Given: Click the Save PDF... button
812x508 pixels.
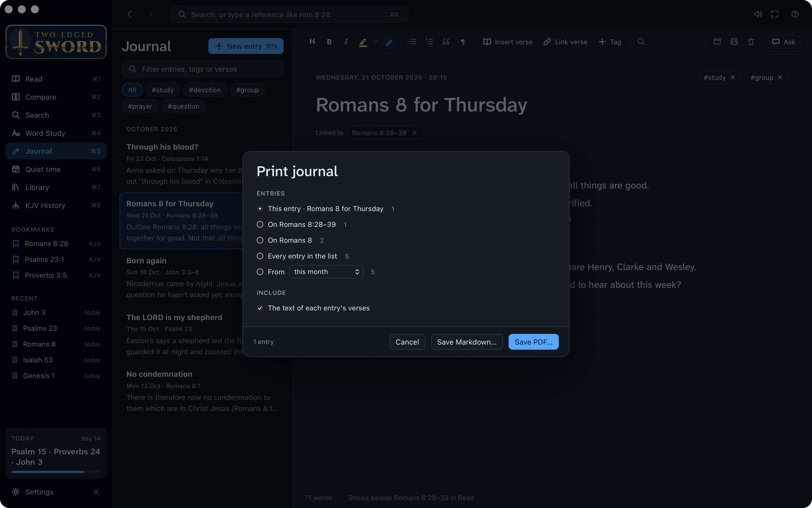Looking at the screenshot, I should (x=533, y=342).
